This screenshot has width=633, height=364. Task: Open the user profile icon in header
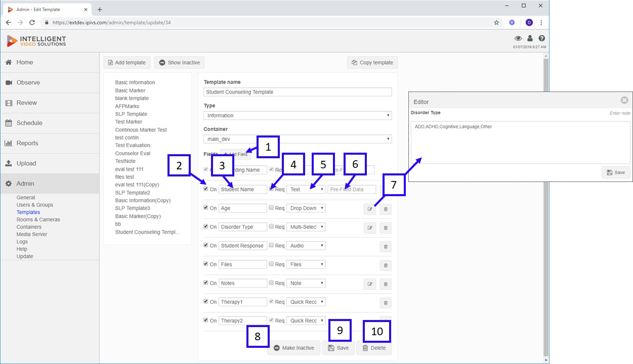[x=530, y=38]
